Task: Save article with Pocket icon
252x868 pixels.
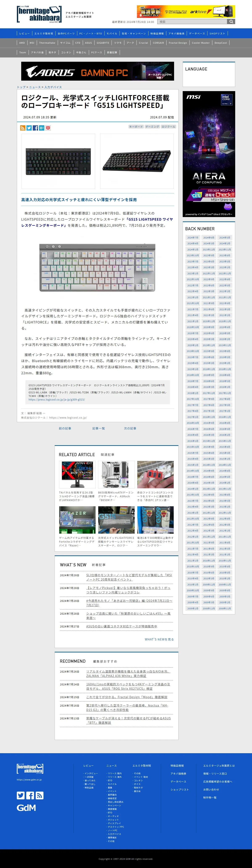Action: pos(48,128)
